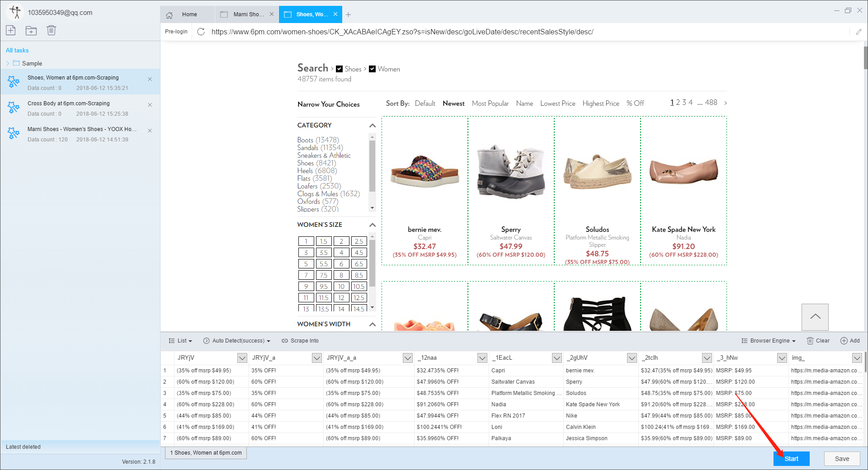868x470 pixels.
Task: Collapse the CATEGORY filter section
Action: [x=373, y=126]
